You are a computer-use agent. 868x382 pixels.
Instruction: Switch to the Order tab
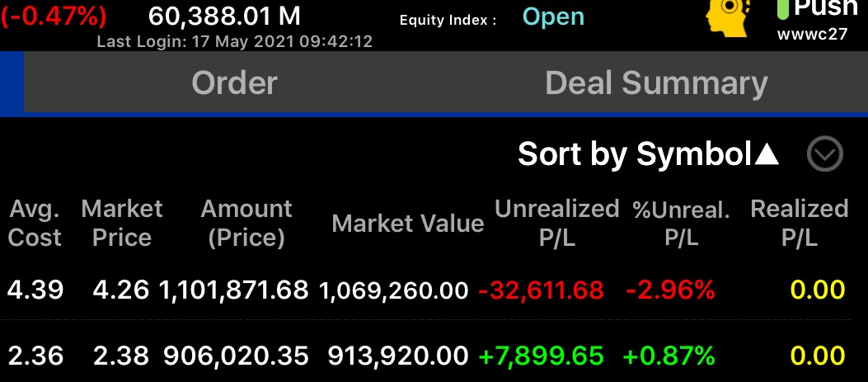tap(234, 83)
